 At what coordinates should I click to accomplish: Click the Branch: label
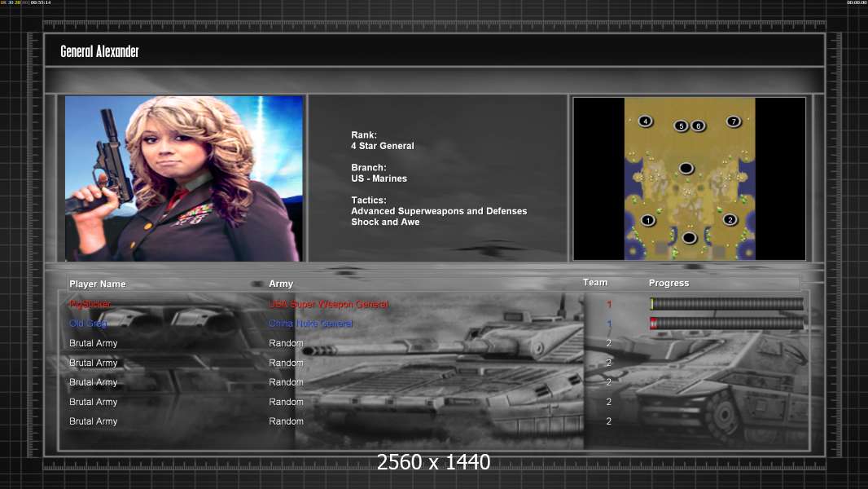pos(369,168)
